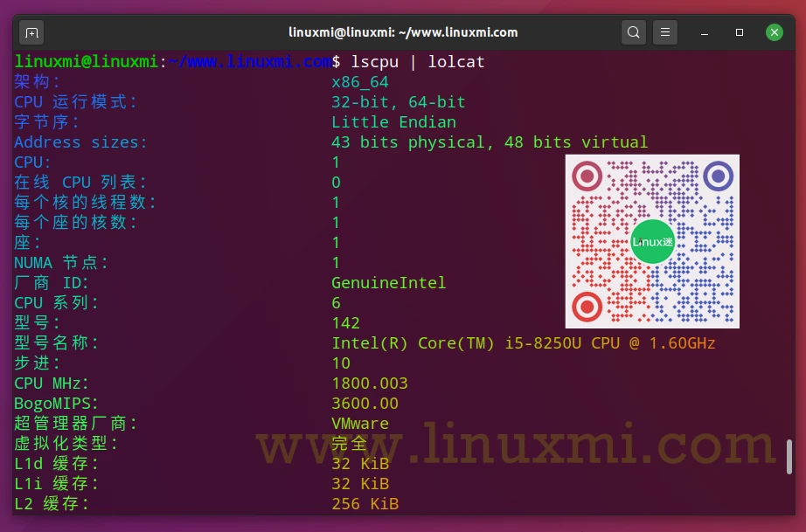Click '43 bits physical, 48 bits virtual'
This screenshot has height=532, width=806.
tap(490, 142)
